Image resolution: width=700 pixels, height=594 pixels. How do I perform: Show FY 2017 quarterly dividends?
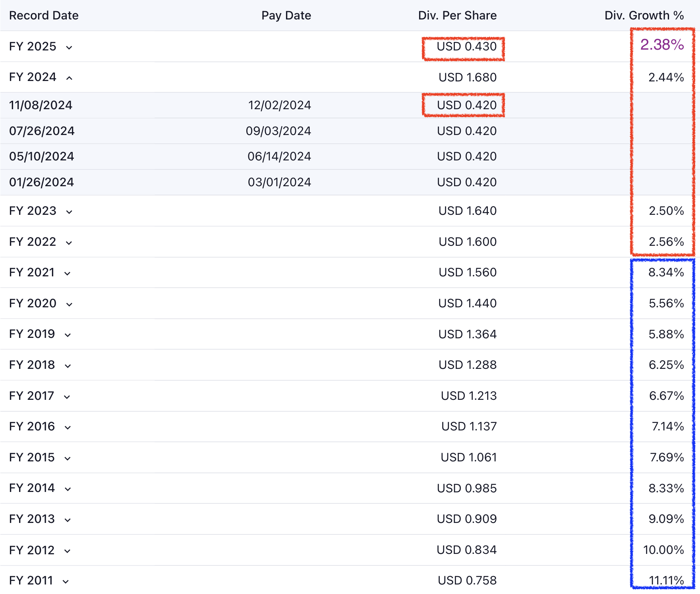click(x=67, y=397)
